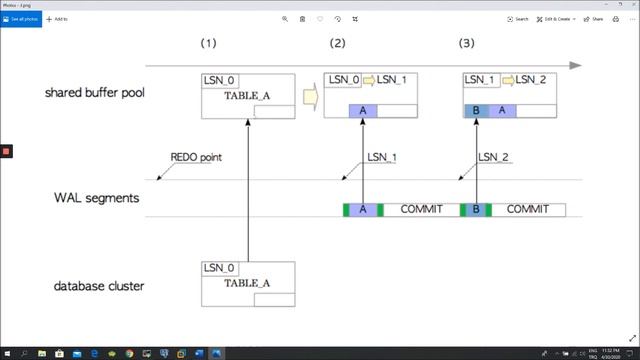This screenshot has width=640, height=360.
Task: Print the photo using the printer icon
Action: (x=616, y=19)
